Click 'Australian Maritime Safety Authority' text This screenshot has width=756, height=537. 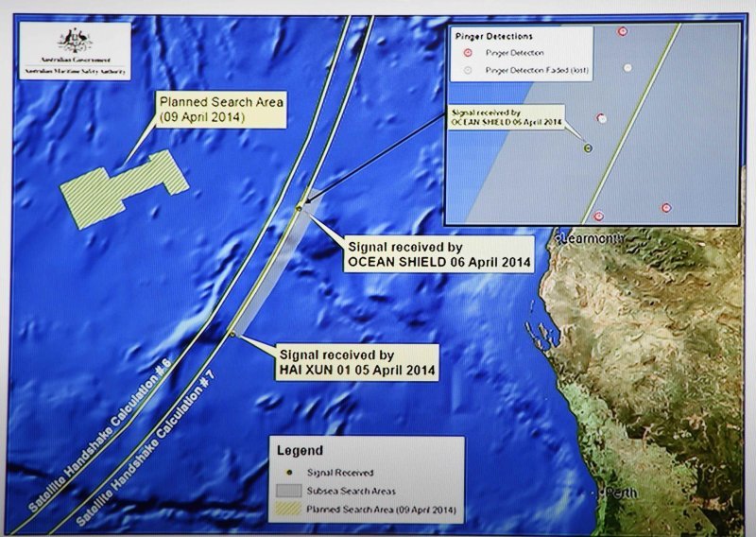coord(76,72)
